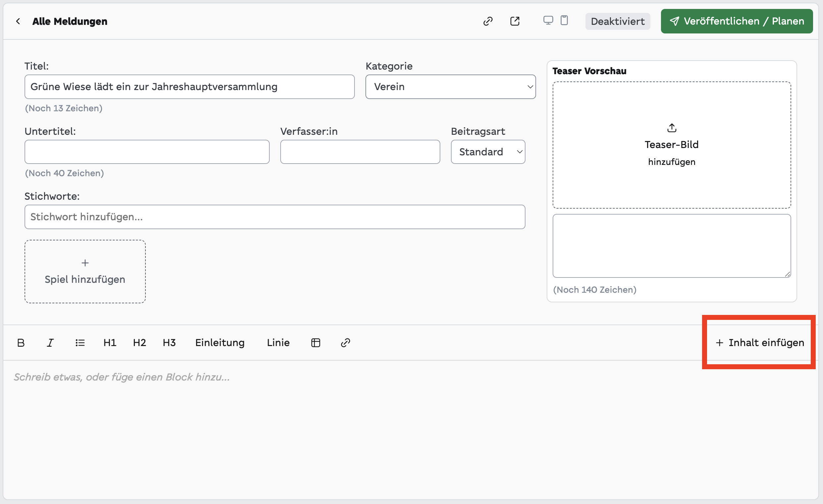The image size is (823, 504).
Task: Focus the Titel input field
Action: coord(190,87)
